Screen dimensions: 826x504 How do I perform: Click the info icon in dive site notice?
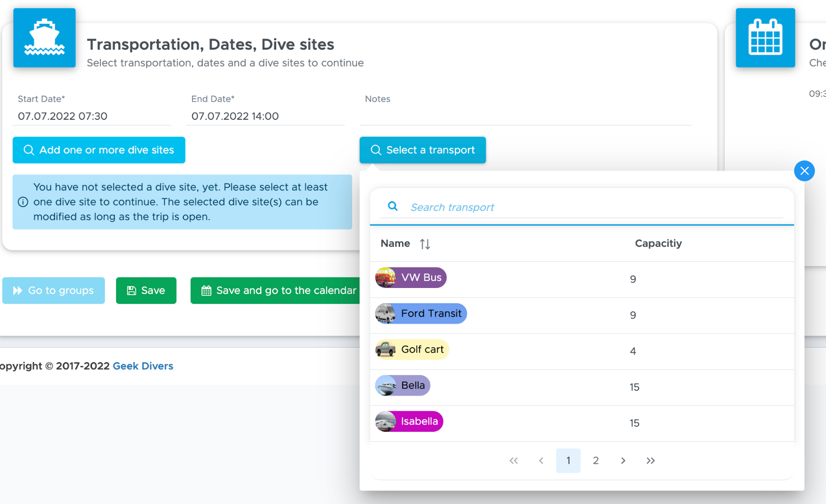click(23, 202)
